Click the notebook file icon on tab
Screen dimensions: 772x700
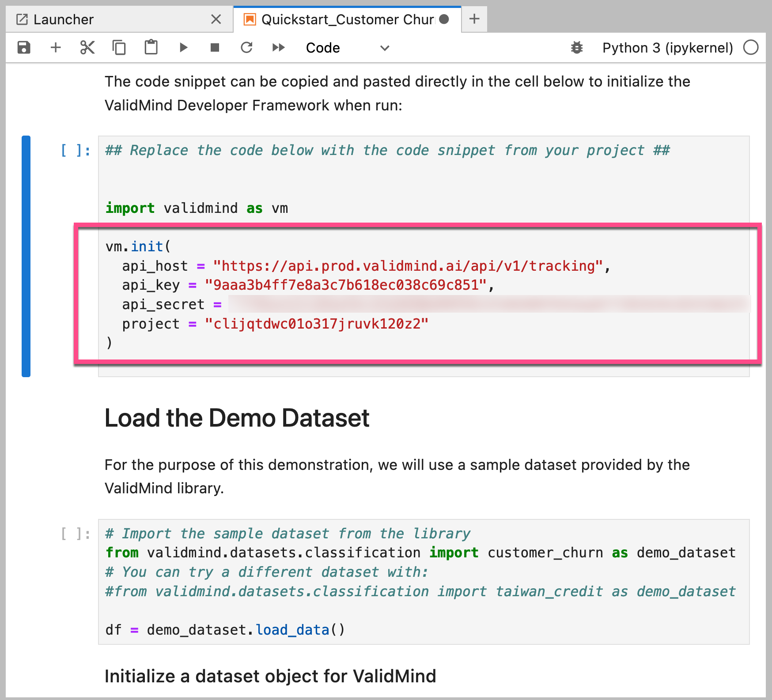[x=250, y=19]
